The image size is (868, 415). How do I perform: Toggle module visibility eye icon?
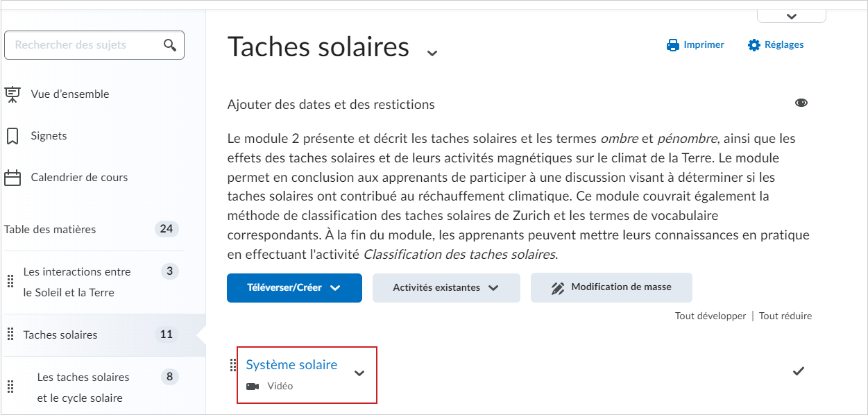click(x=801, y=103)
